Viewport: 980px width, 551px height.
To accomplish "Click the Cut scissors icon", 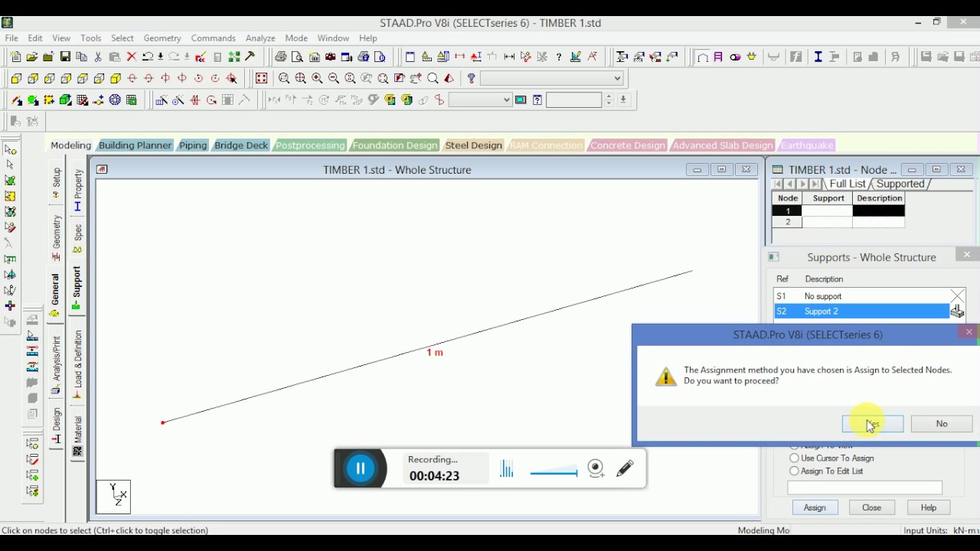I will [x=98, y=57].
